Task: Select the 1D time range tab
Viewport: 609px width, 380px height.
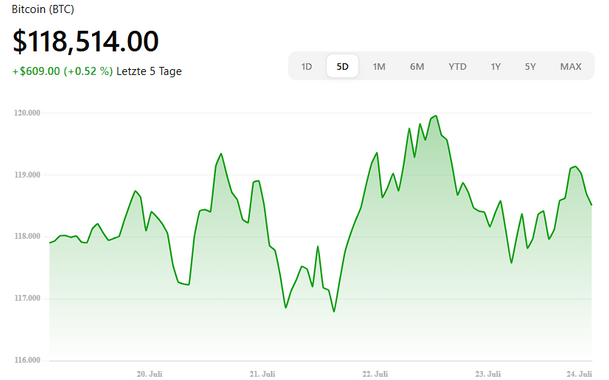Action: pyautogui.click(x=306, y=66)
